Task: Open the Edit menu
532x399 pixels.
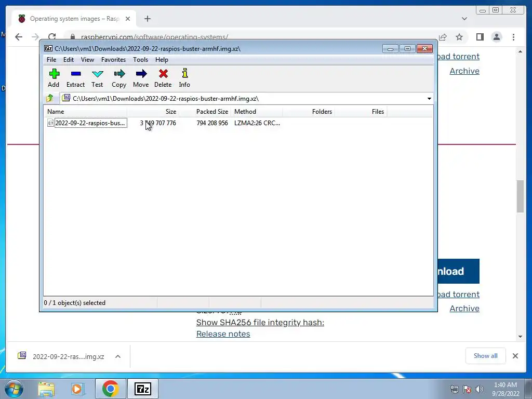Action: (x=69, y=60)
